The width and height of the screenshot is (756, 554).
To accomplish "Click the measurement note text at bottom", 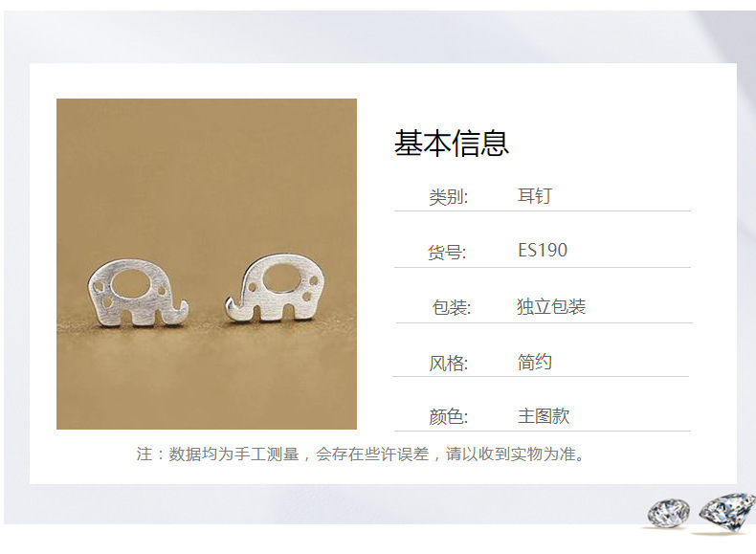I will tap(361, 454).
